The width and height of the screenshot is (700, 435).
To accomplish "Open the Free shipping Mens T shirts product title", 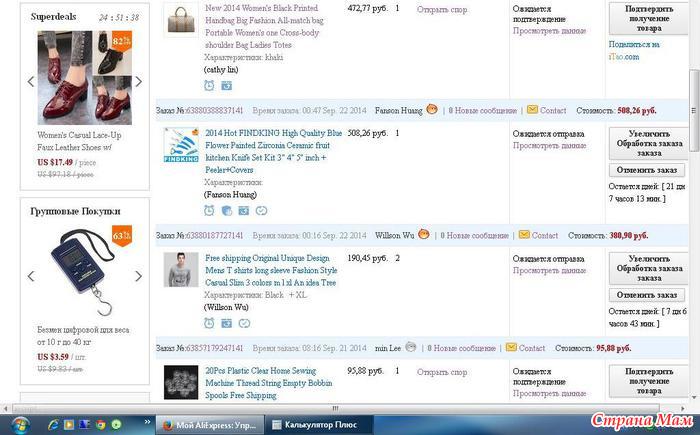I will (x=271, y=270).
